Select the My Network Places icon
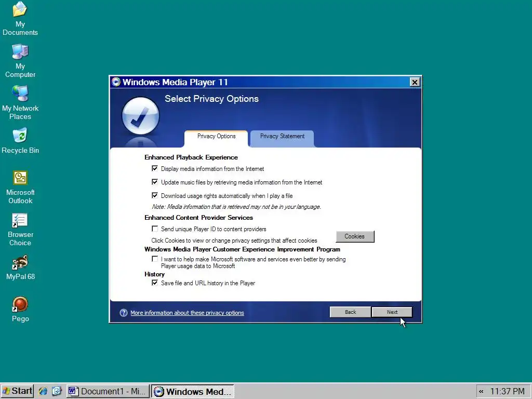This screenshot has width=532, height=399. (20, 103)
